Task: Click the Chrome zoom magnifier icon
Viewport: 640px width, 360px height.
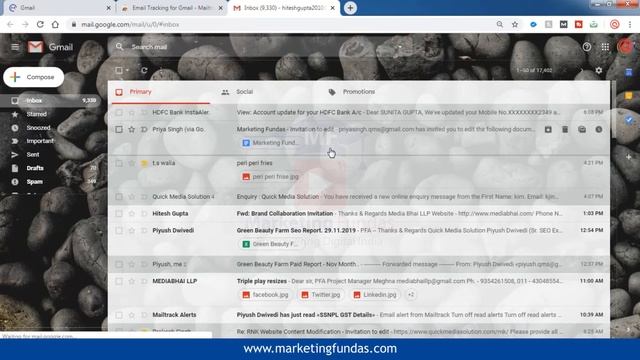Action: (500, 24)
